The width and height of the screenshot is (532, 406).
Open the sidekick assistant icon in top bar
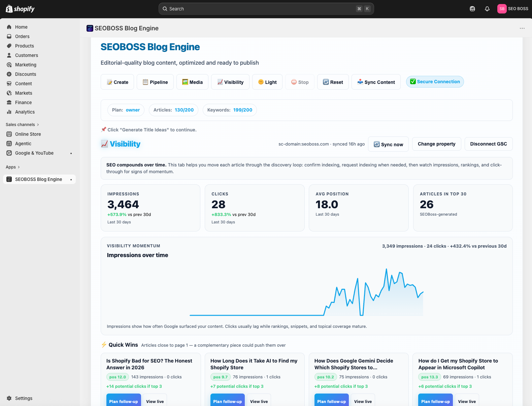click(x=472, y=9)
